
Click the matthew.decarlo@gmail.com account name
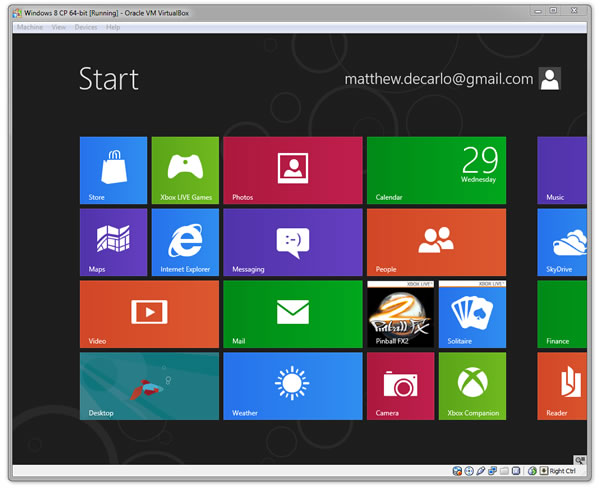click(439, 79)
